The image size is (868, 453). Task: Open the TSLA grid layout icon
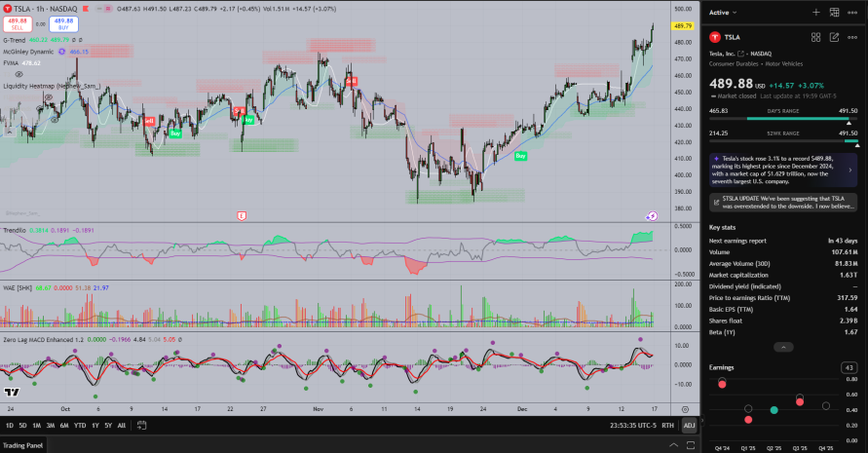(x=816, y=37)
